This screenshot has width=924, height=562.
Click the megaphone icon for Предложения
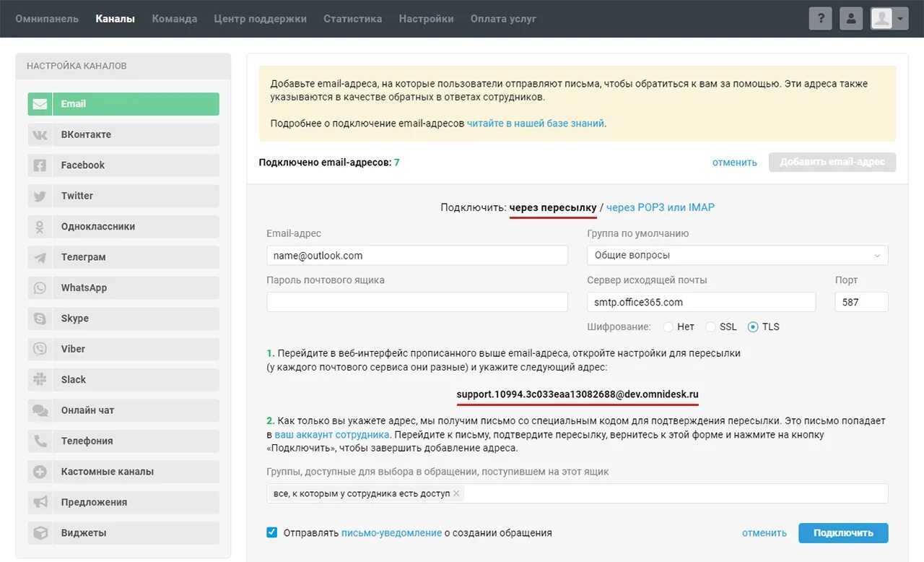(40, 502)
